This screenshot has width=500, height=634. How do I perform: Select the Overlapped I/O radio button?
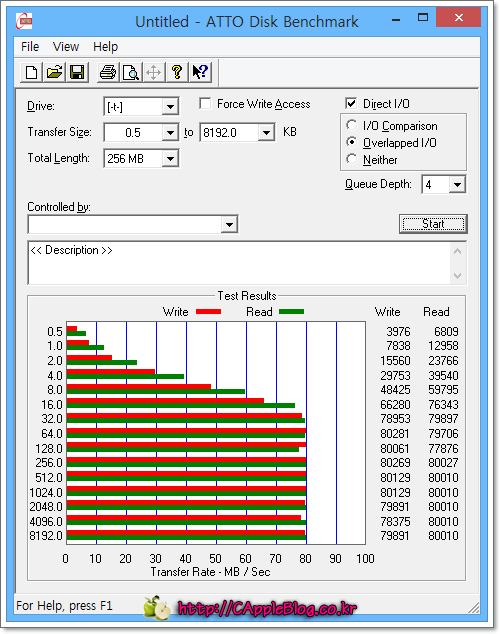pyautogui.click(x=352, y=142)
